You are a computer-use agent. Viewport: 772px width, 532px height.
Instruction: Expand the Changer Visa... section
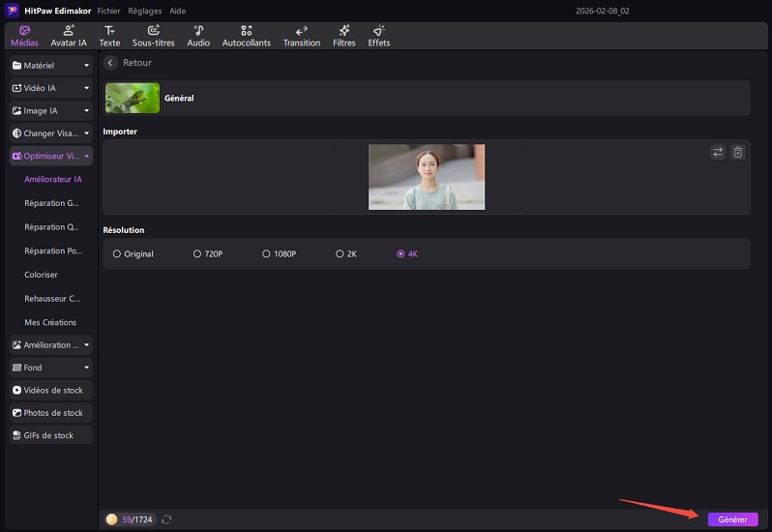tap(51, 133)
